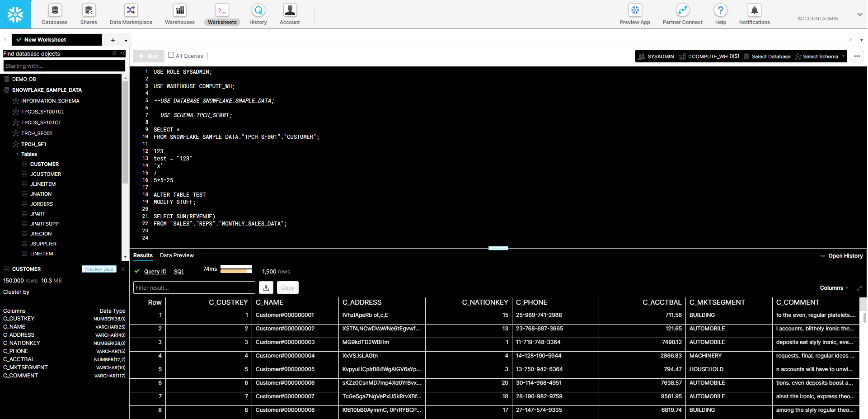Image resolution: width=868 pixels, height=419 pixels.
Task: Select the LINEITEM table
Action: coord(42,254)
